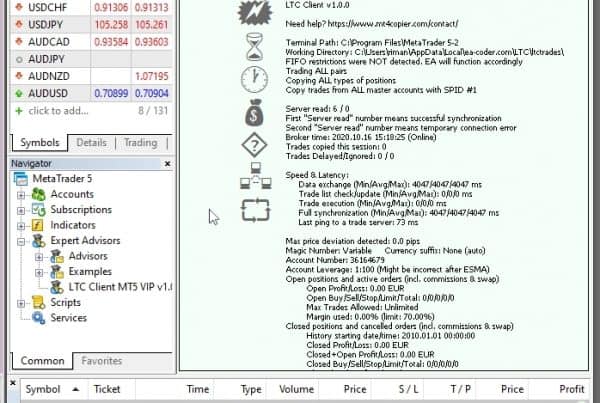Expand the Advisors subfolder
The height and width of the screenshot is (403, 600).
(39, 257)
